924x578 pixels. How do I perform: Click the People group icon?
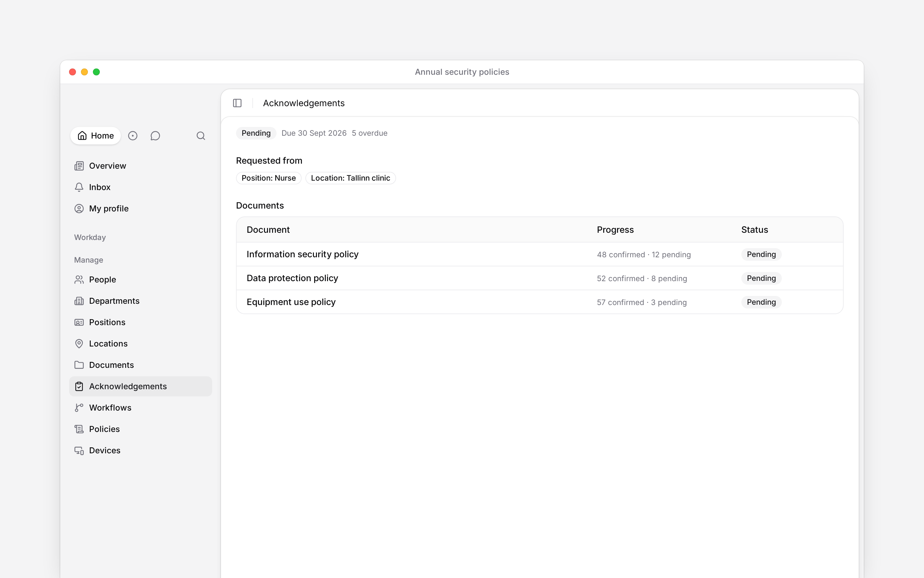79,280
